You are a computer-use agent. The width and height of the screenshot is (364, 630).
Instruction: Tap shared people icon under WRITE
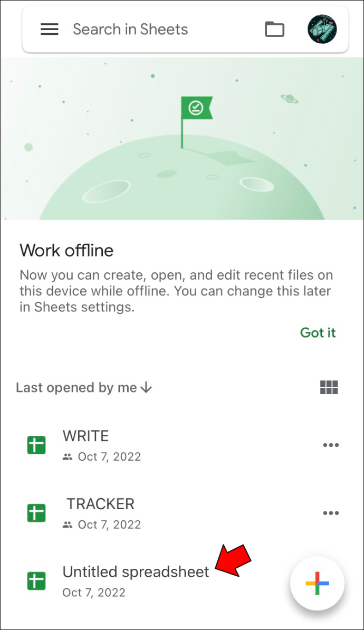click(68, 457)
